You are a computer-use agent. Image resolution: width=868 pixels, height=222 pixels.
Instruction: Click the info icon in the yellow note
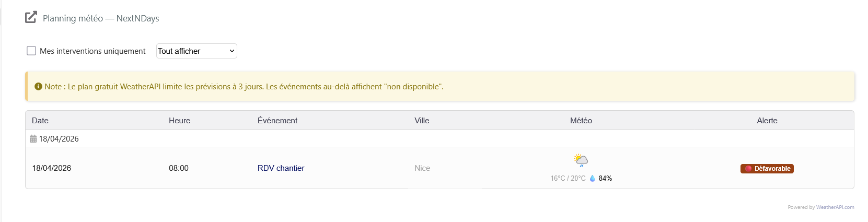tap(38, 87)
